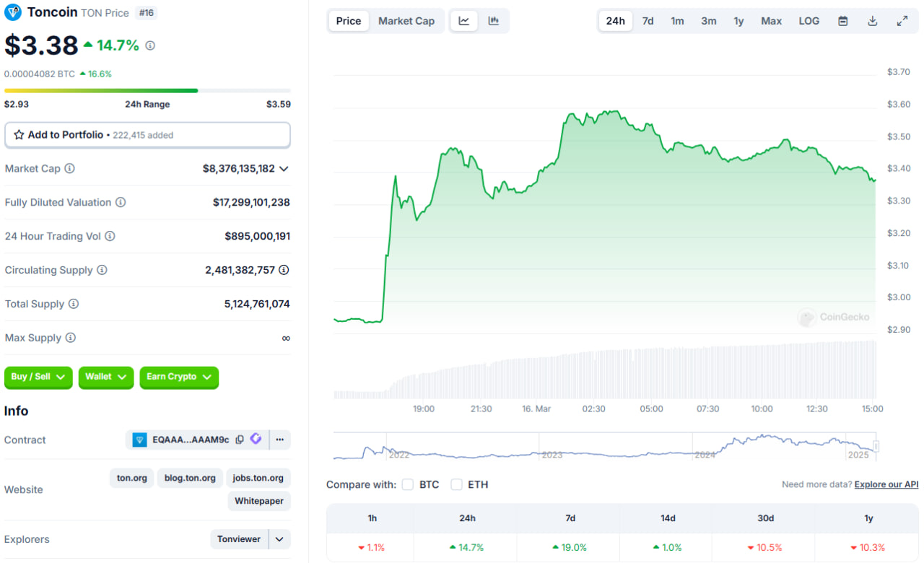
Task: Click the #16 rank badge
Action: tap(146, 13)
